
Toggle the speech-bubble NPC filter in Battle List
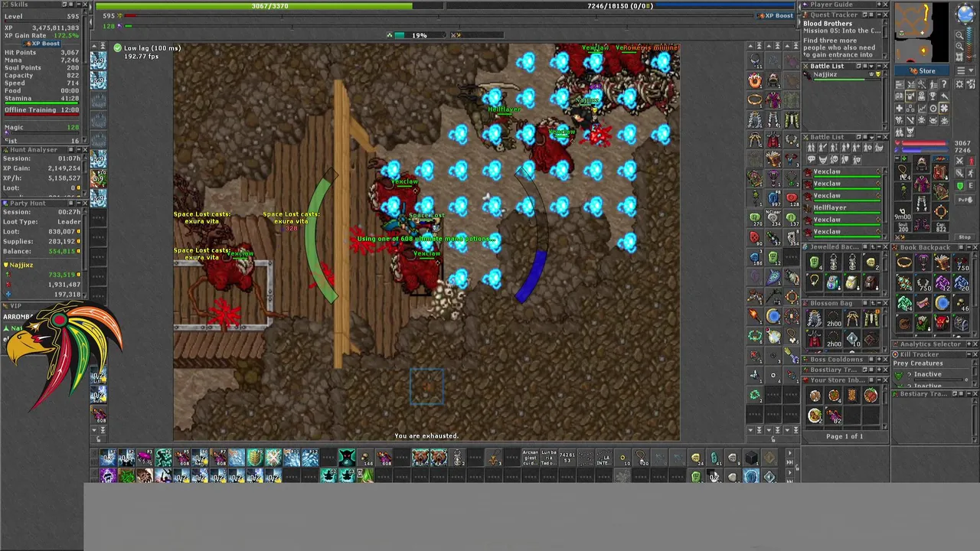[x=811, y=159]
